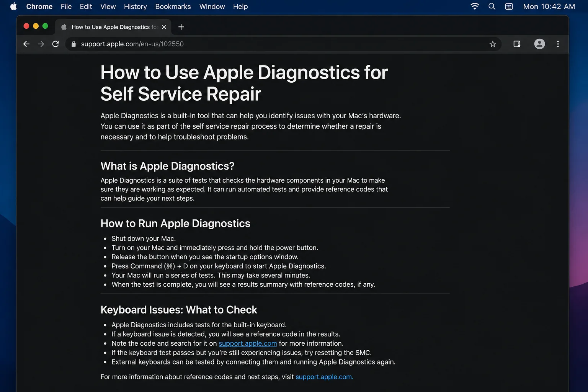Viewport: 588px width, 392px height.
Task: Select the How to Use Apple Diagnostics tab
Action: click(113, 27)
